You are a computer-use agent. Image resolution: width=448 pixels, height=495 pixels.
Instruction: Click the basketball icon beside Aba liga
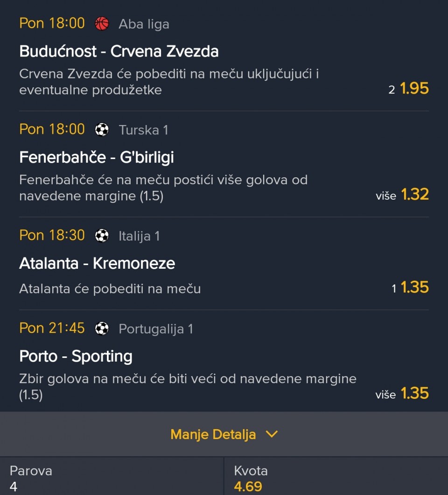click(x=102, y=24)
